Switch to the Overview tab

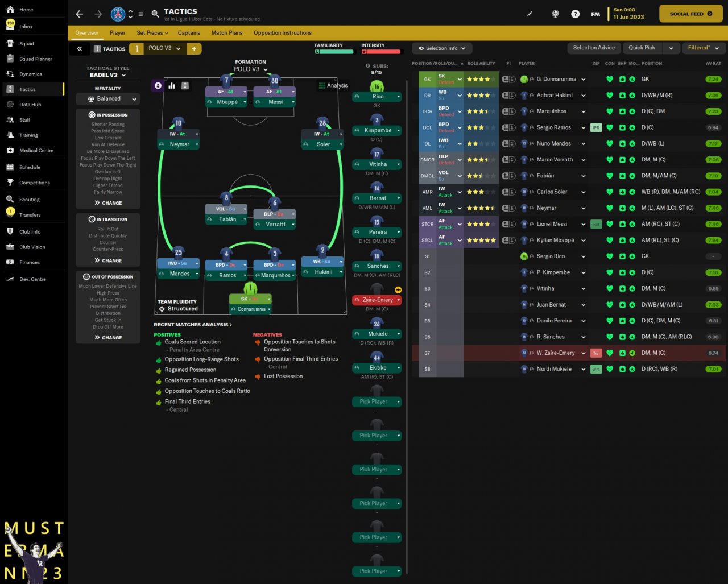(x=86, y=33)
